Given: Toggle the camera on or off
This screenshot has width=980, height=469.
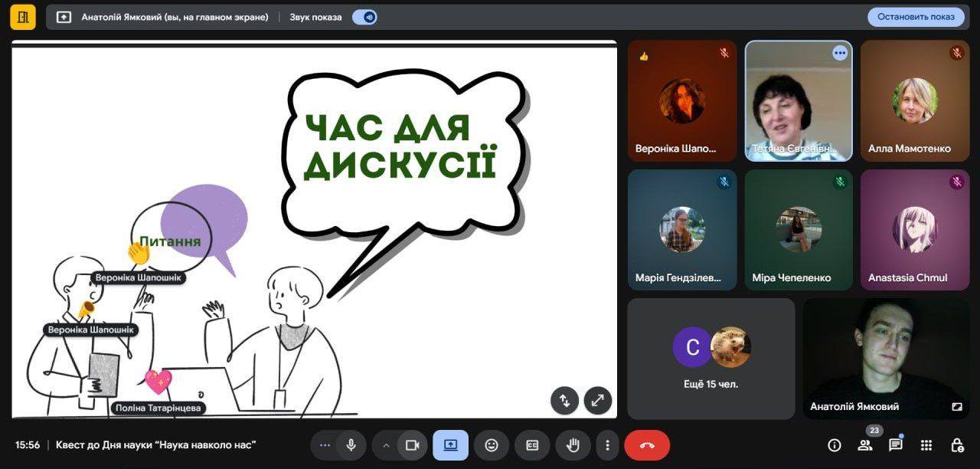Looking at the screenshot, I should pyautogui.click(x=413, y=445).
